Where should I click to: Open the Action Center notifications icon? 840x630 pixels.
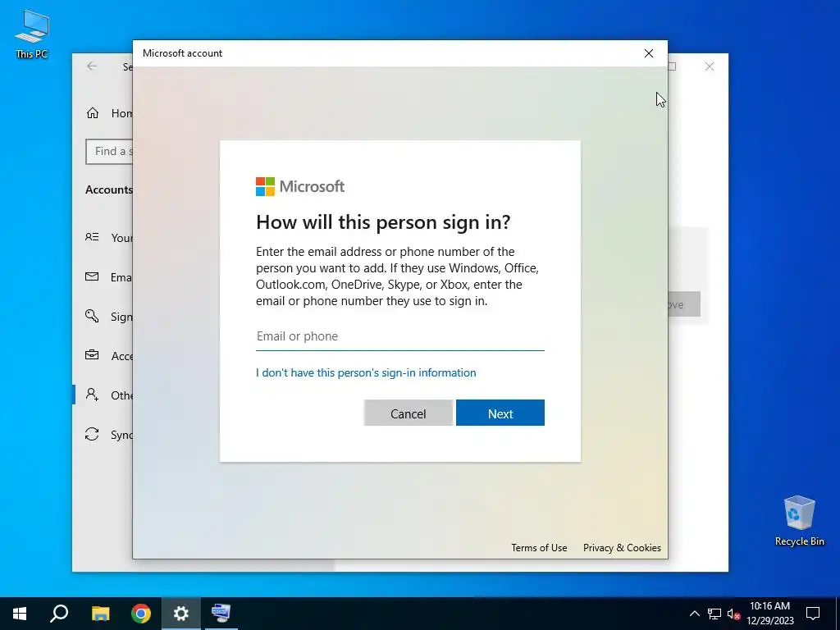coord(813,614)
